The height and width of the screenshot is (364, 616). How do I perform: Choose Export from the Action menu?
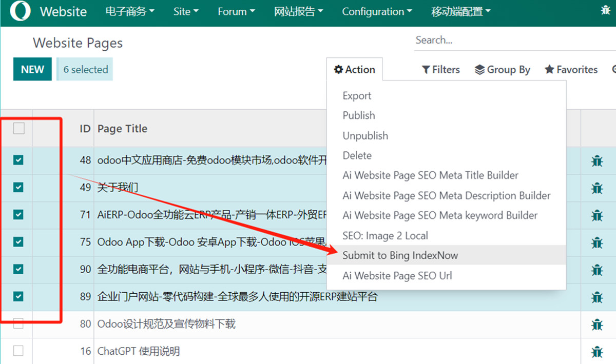[357, 96]
